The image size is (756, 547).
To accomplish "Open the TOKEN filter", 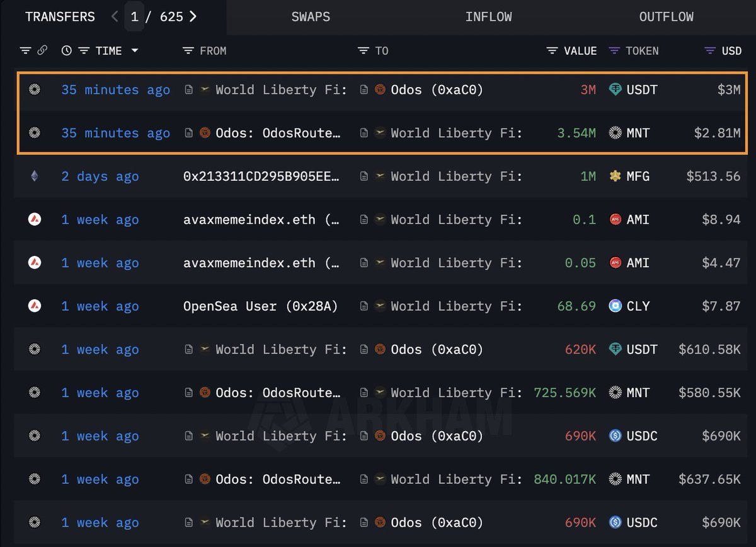I will 614,50.
